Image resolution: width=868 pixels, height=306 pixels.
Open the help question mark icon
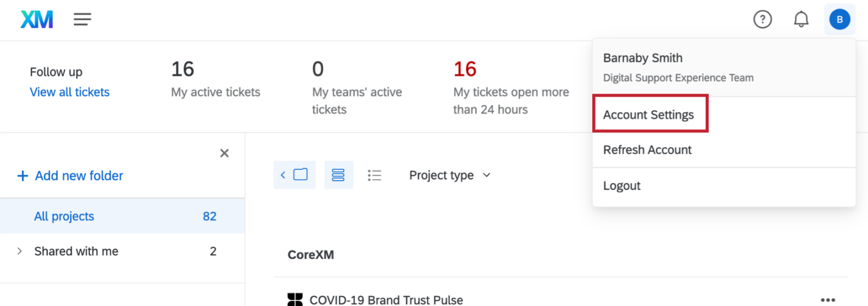pyautogui.click(x=762, y=20)
